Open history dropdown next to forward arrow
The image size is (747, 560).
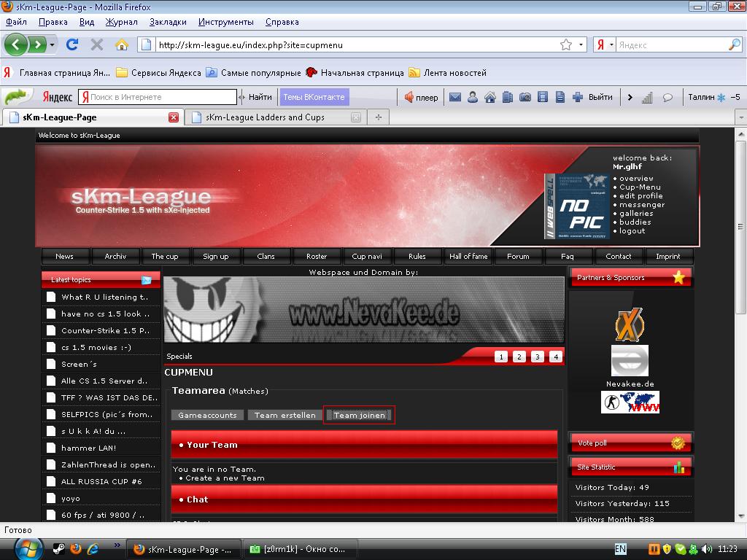(52, 44)
